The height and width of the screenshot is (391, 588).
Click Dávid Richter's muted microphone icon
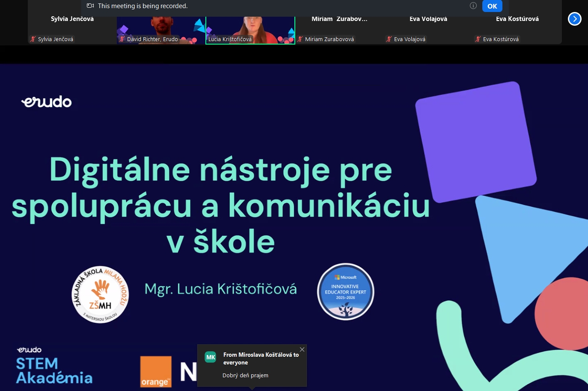click(122, 39)
